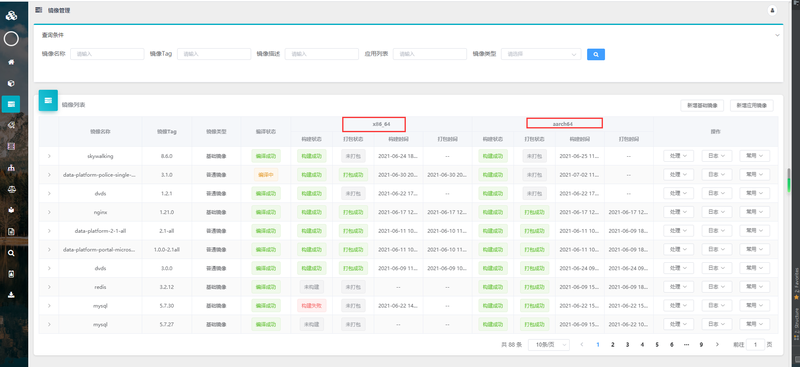Open the 镜像类型 select dropdown
800x367 pixels.
[x=541, y=54]
